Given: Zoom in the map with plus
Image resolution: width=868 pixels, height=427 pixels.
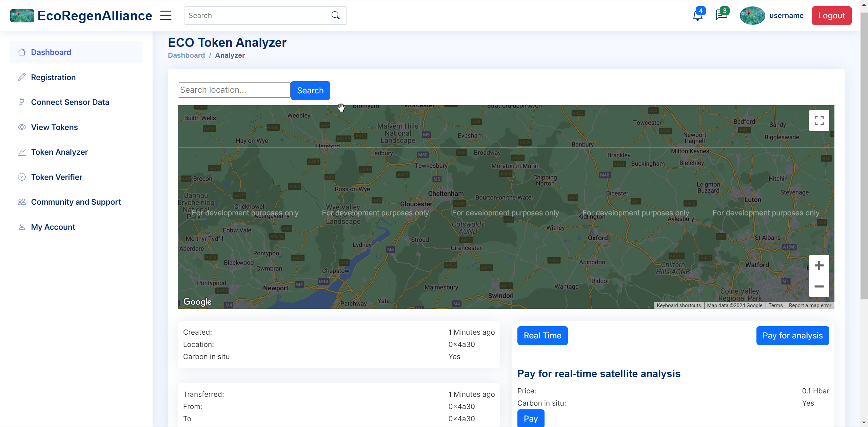Looking at the screenshot, I should [x=819, y=265].
